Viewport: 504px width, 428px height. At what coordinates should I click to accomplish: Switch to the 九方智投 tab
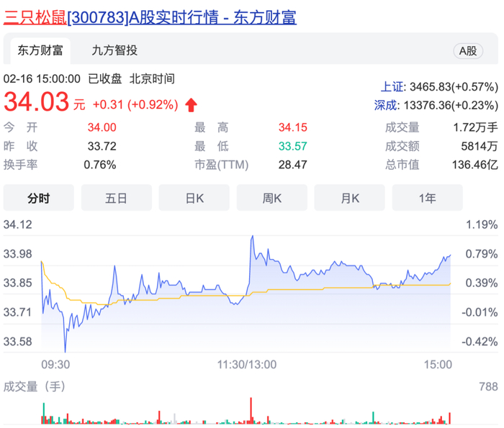click(x=114, y=51)
